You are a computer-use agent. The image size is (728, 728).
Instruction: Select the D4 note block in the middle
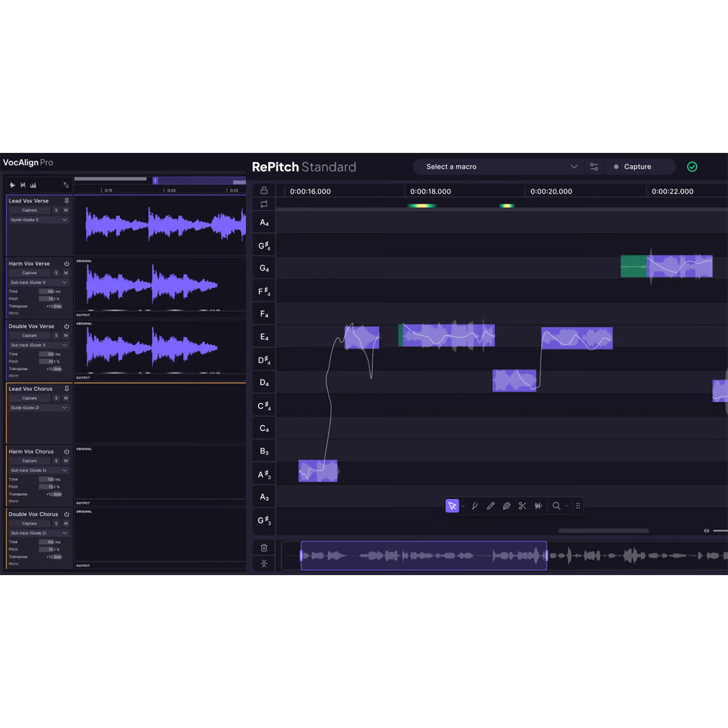514,380
